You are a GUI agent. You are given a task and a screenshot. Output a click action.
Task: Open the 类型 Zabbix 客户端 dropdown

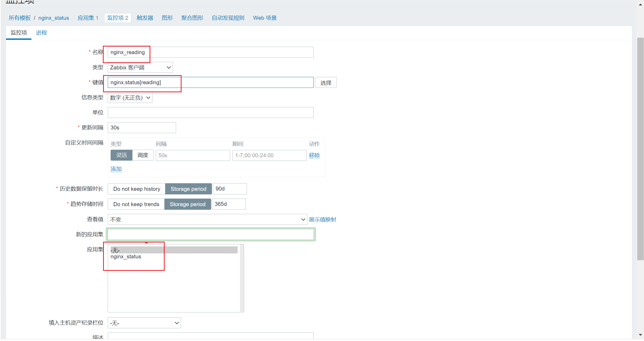140,68
